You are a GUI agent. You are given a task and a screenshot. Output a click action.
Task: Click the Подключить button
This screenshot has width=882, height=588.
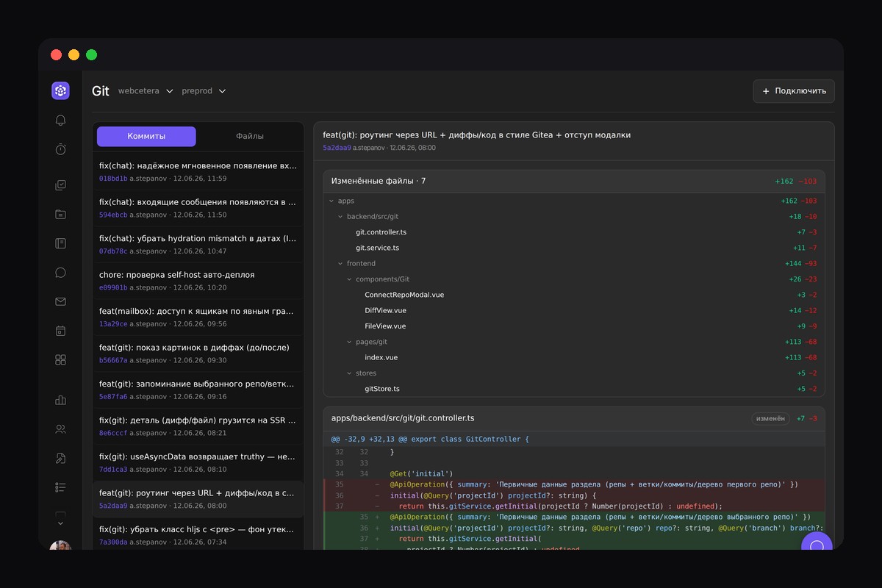(x=794, y=91)
